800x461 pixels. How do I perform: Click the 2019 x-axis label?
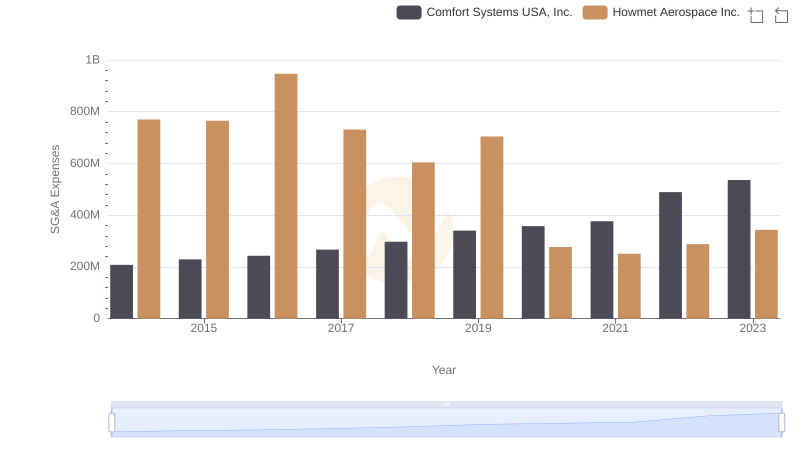tap(478, 328)
